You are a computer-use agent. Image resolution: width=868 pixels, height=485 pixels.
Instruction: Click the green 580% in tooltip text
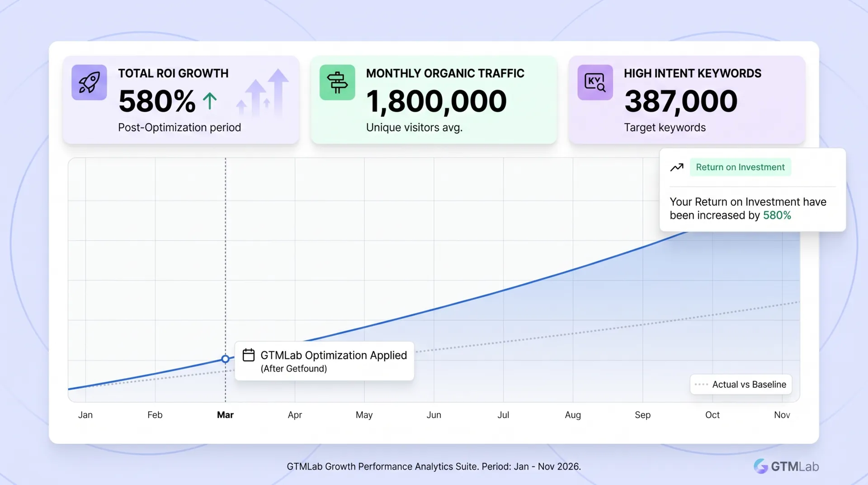[777, 215]
